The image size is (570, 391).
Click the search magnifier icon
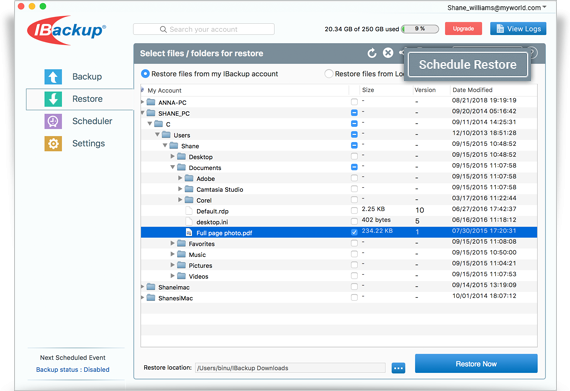163,29
